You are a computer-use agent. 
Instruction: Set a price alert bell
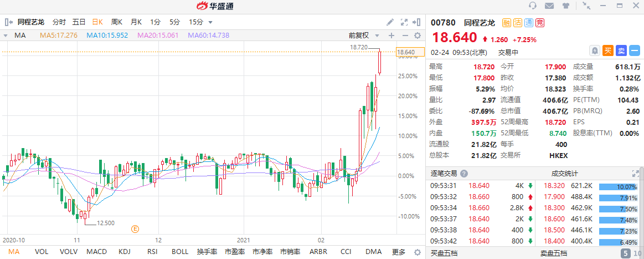[x=594, y=50]
